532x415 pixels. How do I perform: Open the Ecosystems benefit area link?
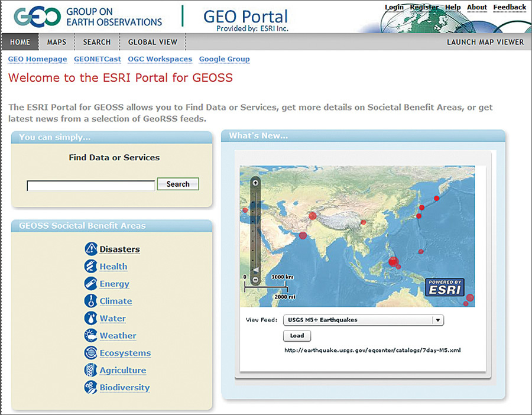[125, 353]
